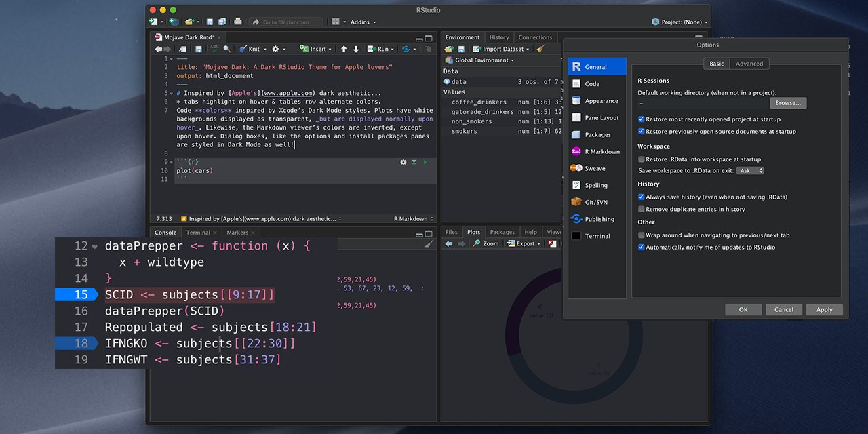The height and width of the screenshot is (434, 868).
Task: Save all open documents icon
Action: (222, 22)
